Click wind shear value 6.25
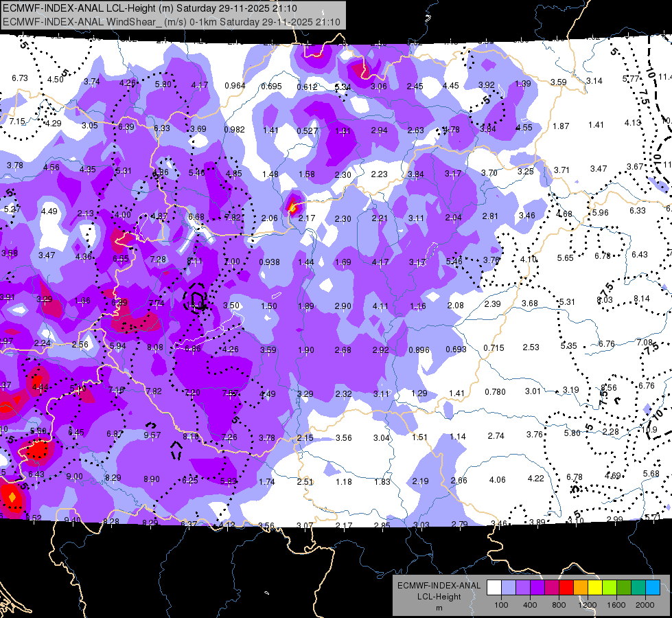 point(189,481)
